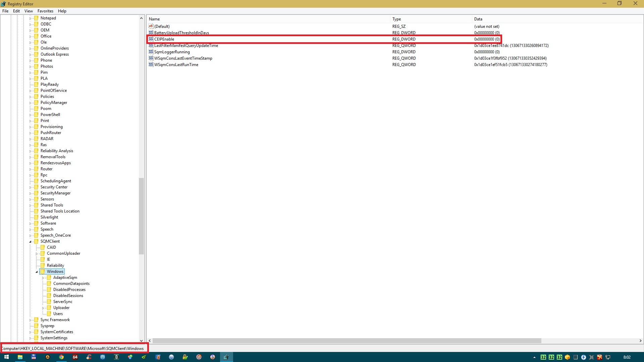Click the tree pane's scroll-down arrow
Viewport: 644px width, 362px height.
141,341
